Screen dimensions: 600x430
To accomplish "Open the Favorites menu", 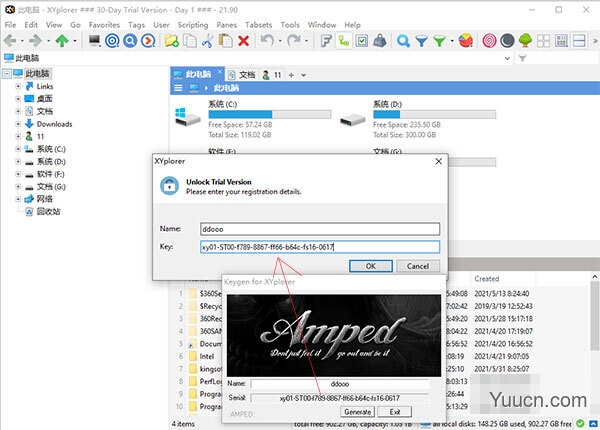I will point(104,25).
